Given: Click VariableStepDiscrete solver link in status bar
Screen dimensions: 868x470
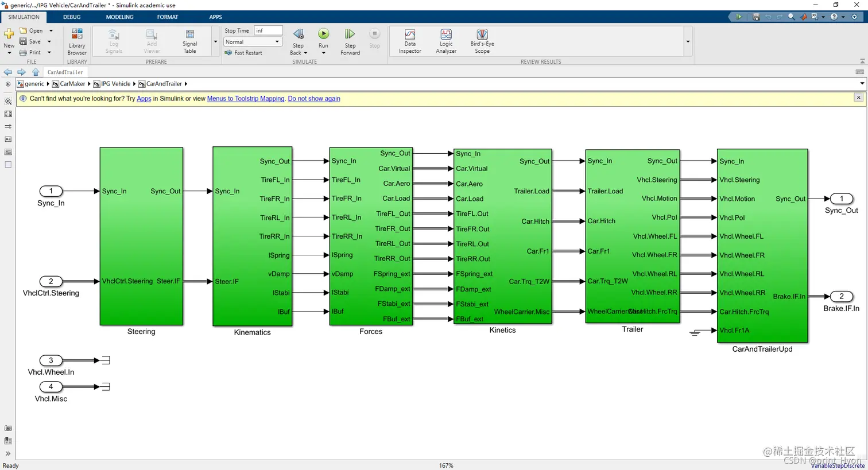Looking at the screenshot, I should click(838, 465).
